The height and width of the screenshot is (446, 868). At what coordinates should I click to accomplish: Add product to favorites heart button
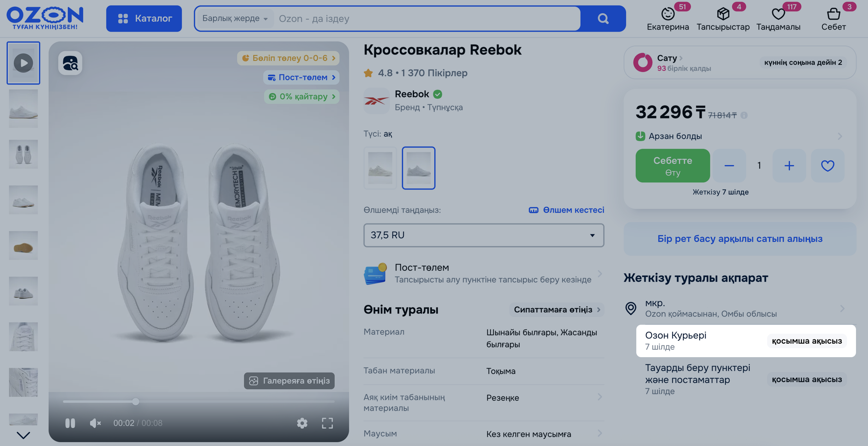coord(827,166)
